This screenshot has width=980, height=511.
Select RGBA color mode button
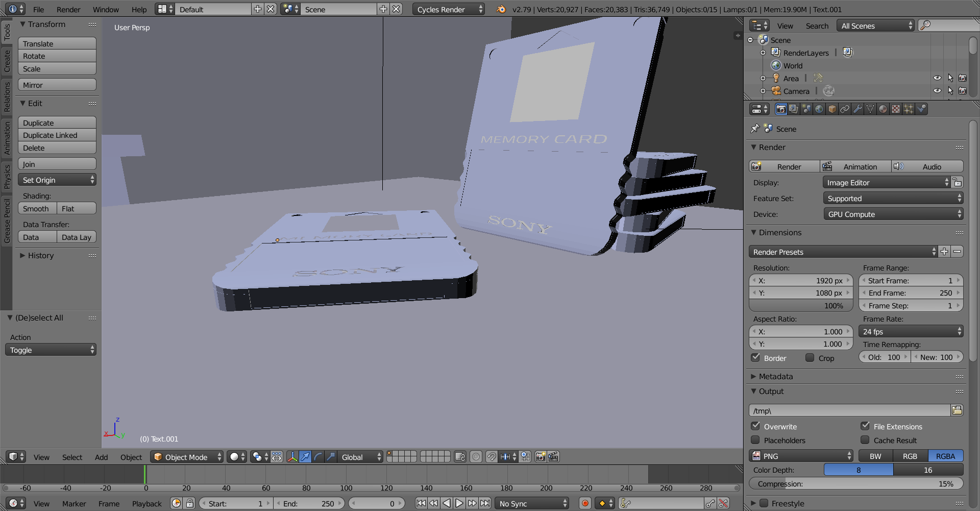pyautogui.click(x=945, y=456)
